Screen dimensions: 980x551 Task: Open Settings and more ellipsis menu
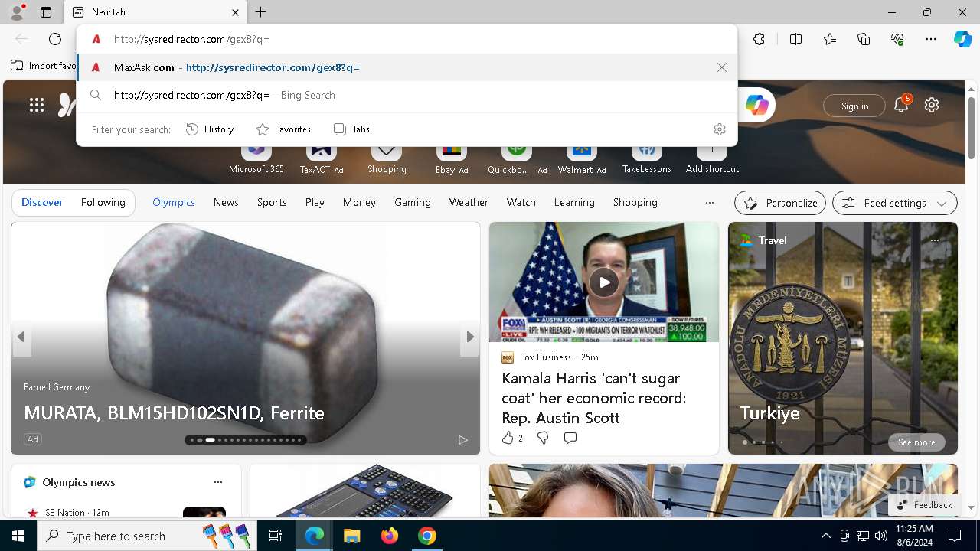coord(931,39)
